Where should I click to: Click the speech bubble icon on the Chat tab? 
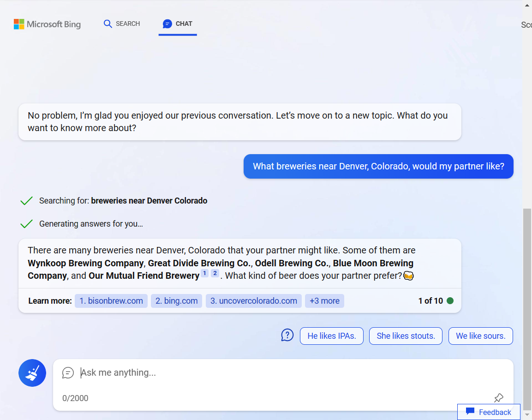click(167, 23)
